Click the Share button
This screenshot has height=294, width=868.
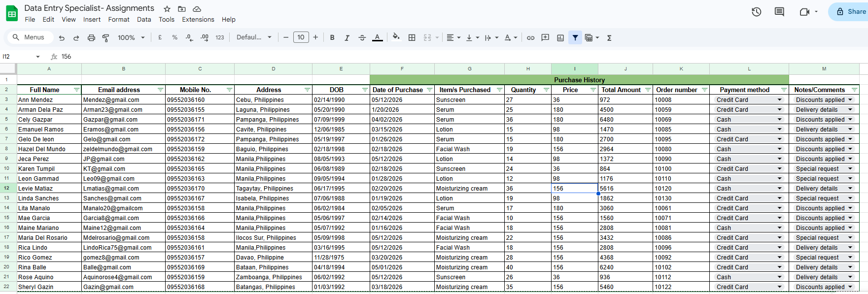coord(851,12)
